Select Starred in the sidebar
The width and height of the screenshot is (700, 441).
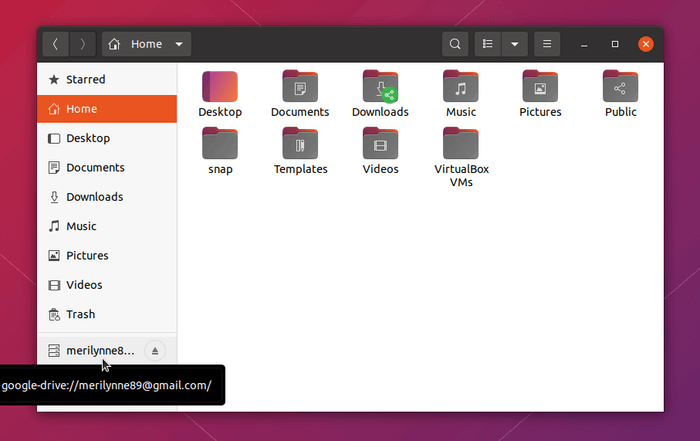[107, 79]
